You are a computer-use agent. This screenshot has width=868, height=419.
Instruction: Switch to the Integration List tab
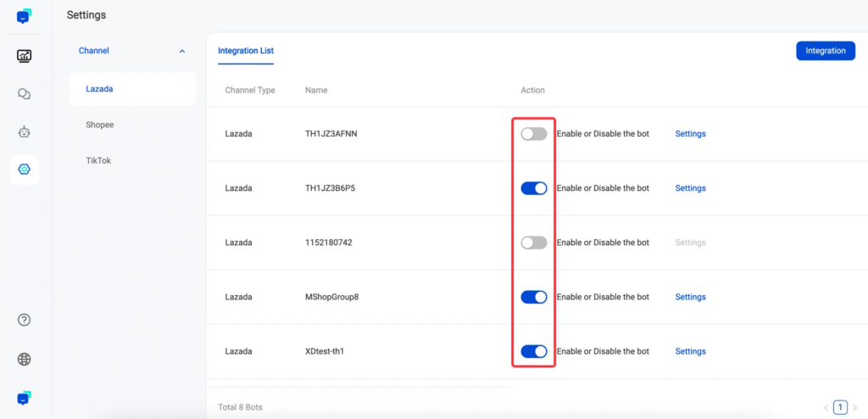(x=246, y=51)
